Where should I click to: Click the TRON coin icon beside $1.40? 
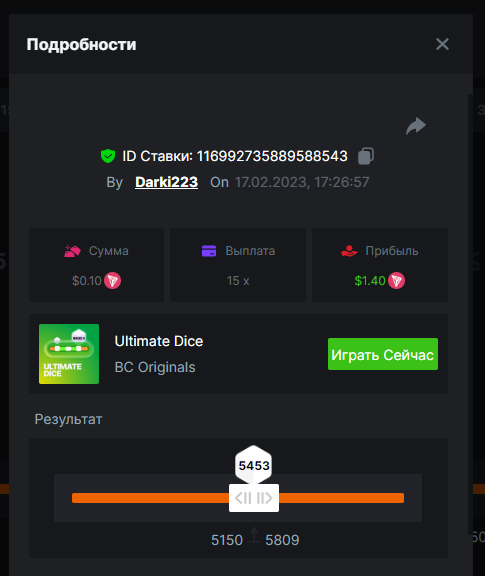[396, 281]
